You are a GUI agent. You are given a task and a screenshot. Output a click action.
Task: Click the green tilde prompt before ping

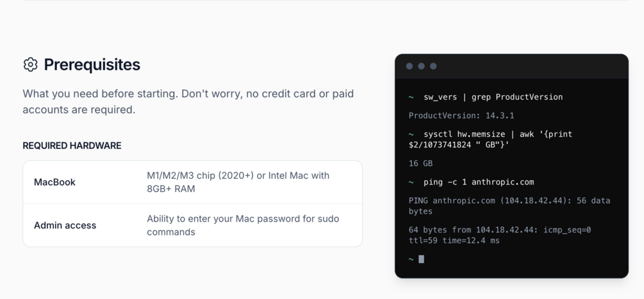pyautogui.click(x=411, y=182)
